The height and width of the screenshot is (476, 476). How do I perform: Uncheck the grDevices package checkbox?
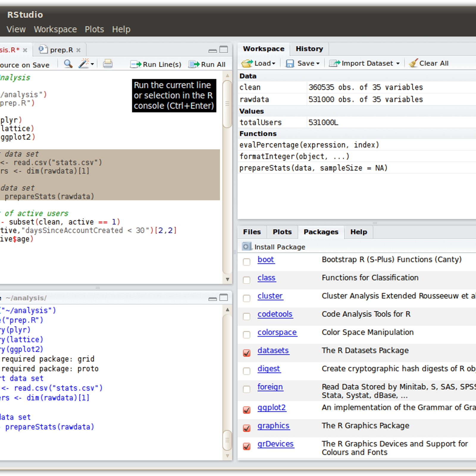247,446
